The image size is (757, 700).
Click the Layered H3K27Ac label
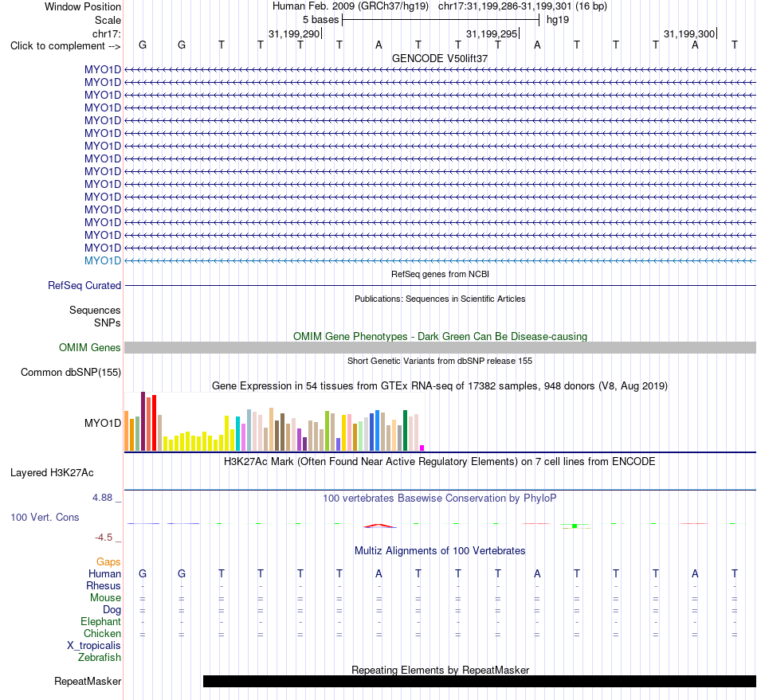point(52,472)
